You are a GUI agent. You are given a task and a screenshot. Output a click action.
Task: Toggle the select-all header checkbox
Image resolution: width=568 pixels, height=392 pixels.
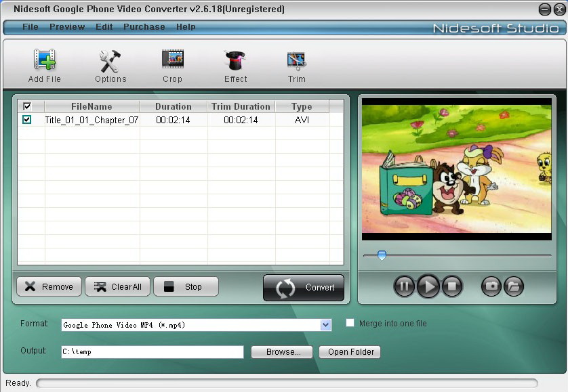pos(27,106)
